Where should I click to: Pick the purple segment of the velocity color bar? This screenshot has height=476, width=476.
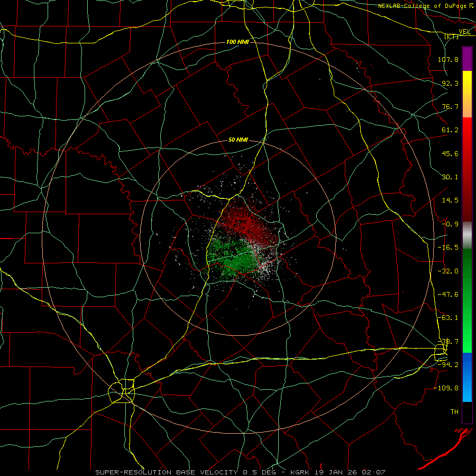pyautogui.click(x=467, y=59)
